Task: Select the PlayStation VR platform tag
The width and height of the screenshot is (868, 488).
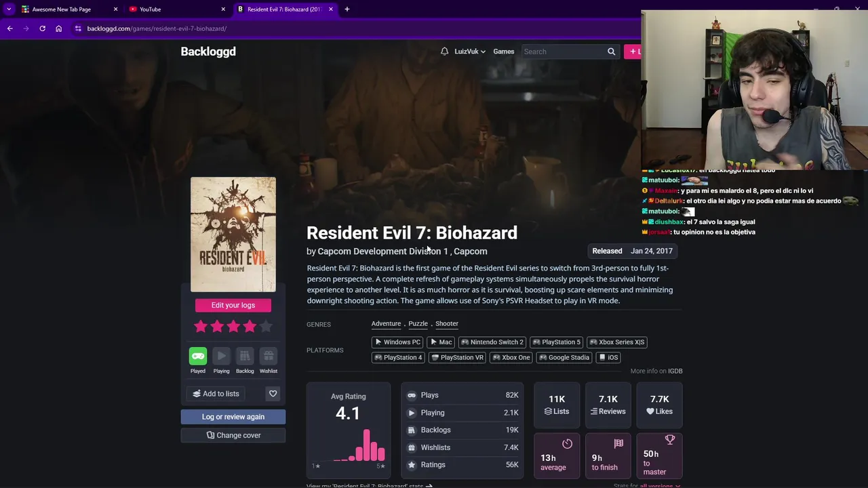Action: (458, 358)
